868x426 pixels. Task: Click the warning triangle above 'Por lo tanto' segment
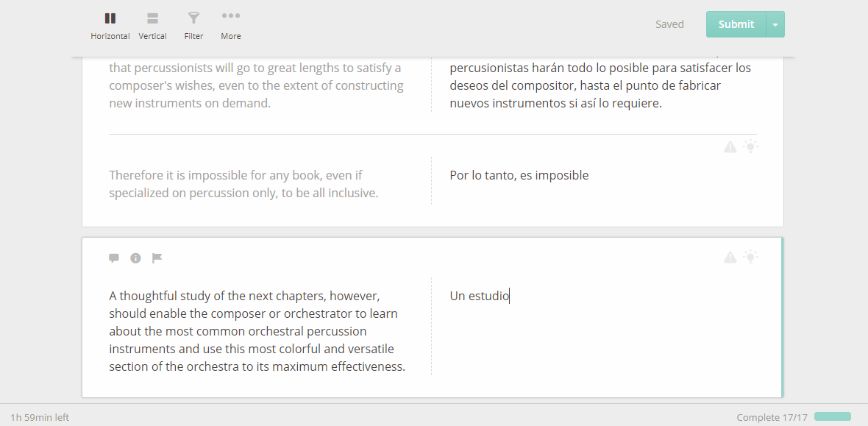click(x=730, y=147)
